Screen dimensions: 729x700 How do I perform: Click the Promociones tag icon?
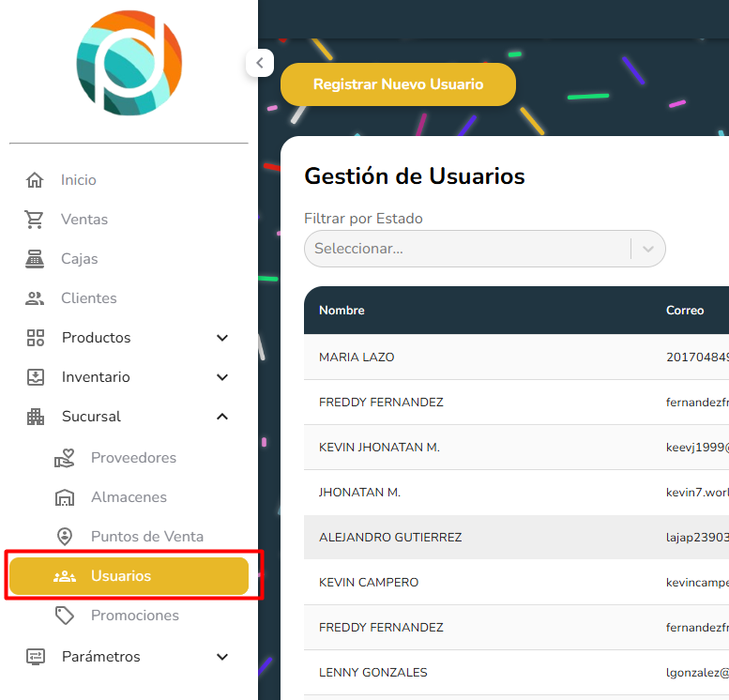tap(65, 616)
